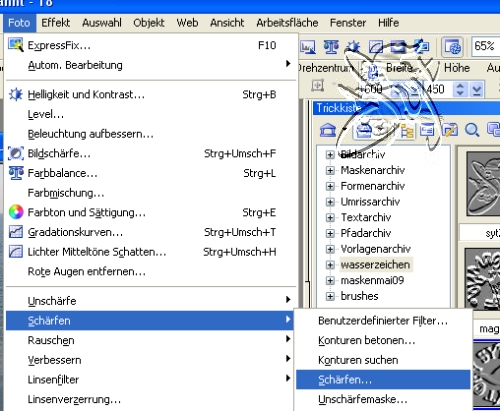Expand the Unschärfe submenu
The image size is (500, 411).
150,301
